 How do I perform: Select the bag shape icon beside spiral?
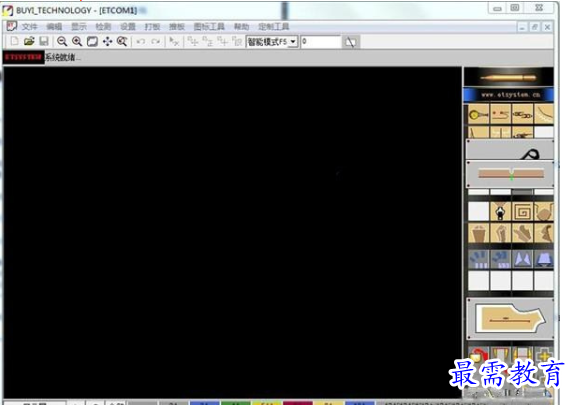(x=544, y=211)
